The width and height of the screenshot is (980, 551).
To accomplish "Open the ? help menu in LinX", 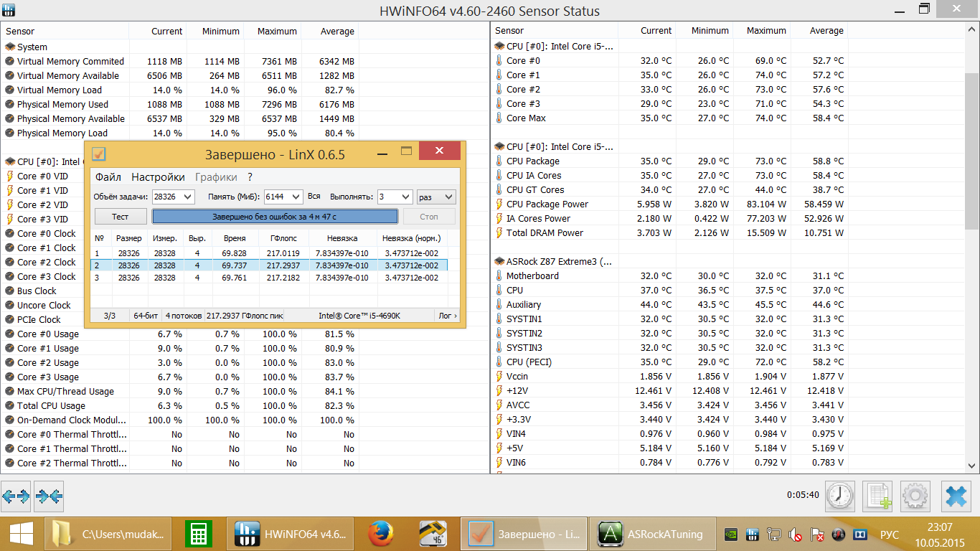I will pos(250,177).
